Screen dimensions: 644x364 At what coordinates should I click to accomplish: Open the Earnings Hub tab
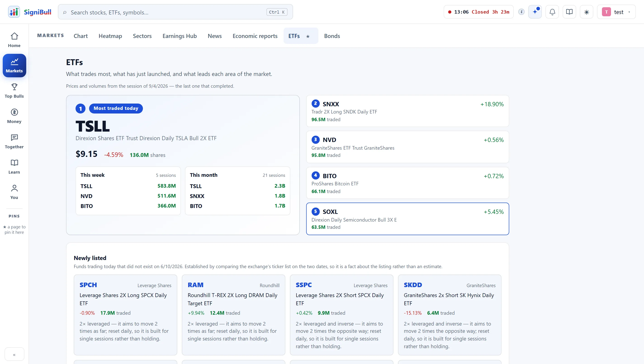click(180, 36)
